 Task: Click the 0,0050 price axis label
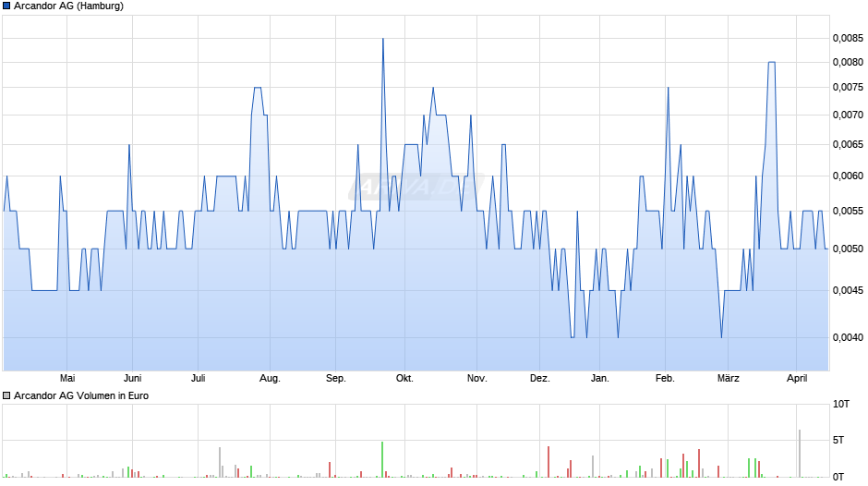(848, 249)
